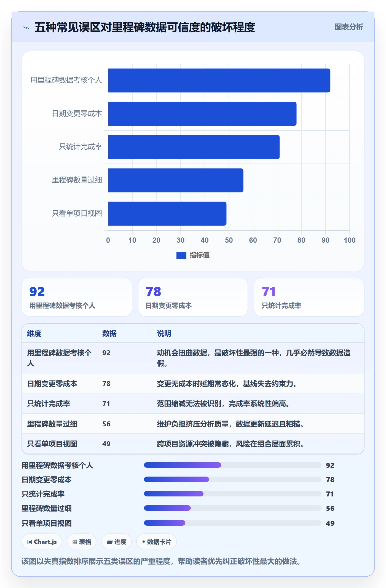The image size is (386, 588).
Task: Select the 表格 tag
Action: (x=82, y=542)
